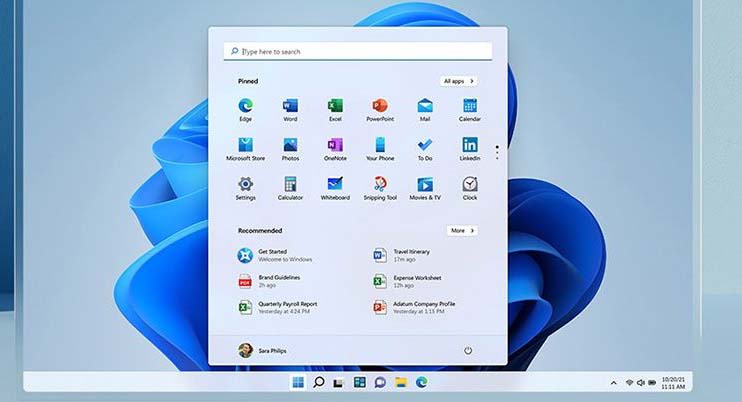Click the Sara Philips user account
This screenshot has width=742, height=402.
(x=265, y=350)
